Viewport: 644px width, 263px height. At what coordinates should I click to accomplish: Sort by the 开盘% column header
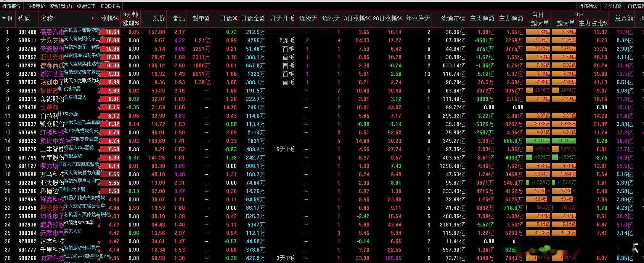tap(228, 18)
